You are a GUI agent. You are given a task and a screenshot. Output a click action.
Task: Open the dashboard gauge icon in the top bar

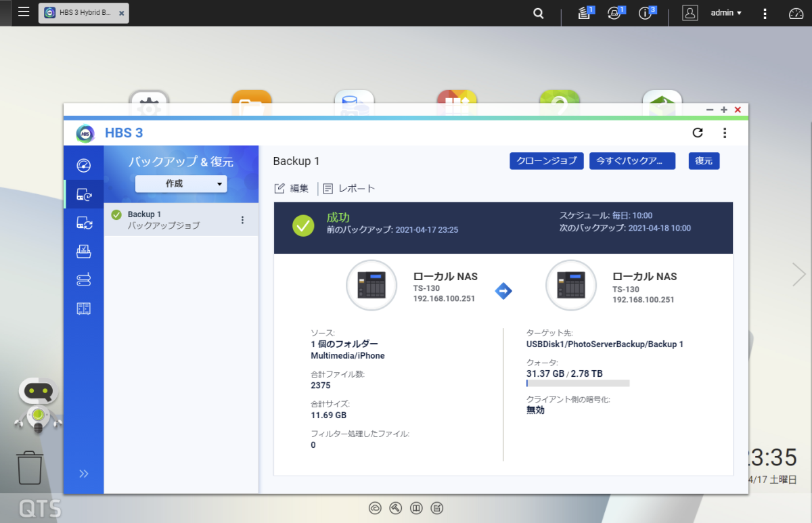796,13
